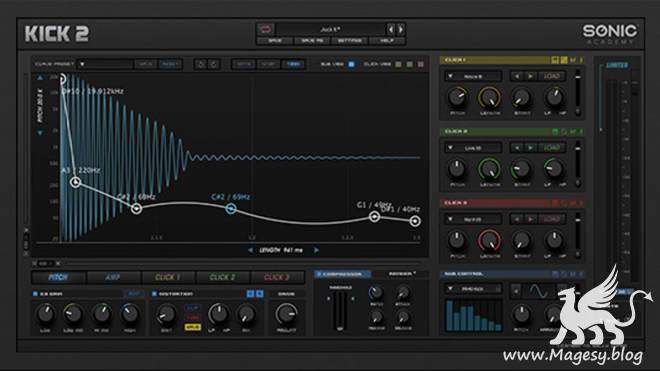This screenshot has width=660, height=371.
Task: Toggle the Sub View blue switch
Action: click(x=351, y=64)
